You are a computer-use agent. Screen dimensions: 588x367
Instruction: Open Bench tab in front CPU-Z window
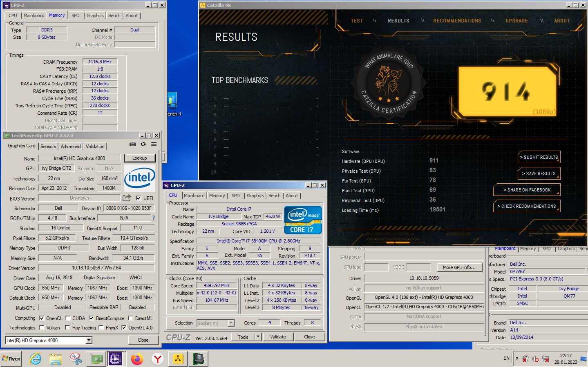pyautogui.click(x=275, y=196)
